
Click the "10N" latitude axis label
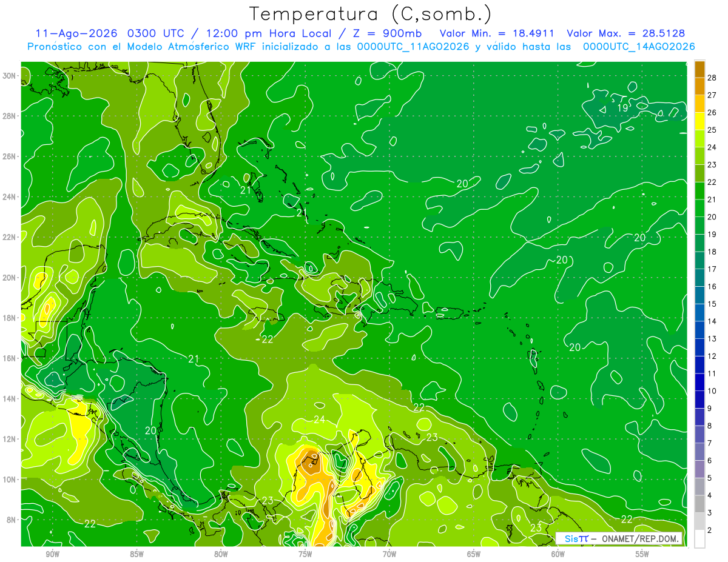coord(10,479)
